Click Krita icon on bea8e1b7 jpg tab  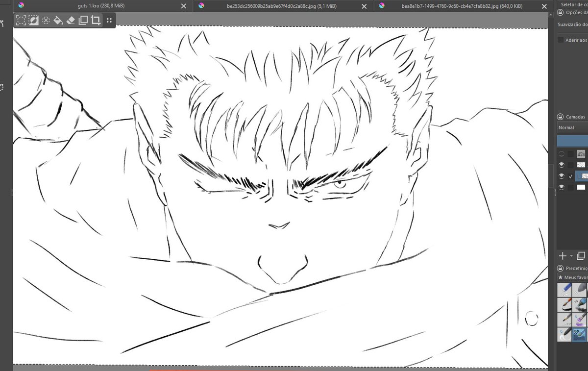(x=382, y=5)
